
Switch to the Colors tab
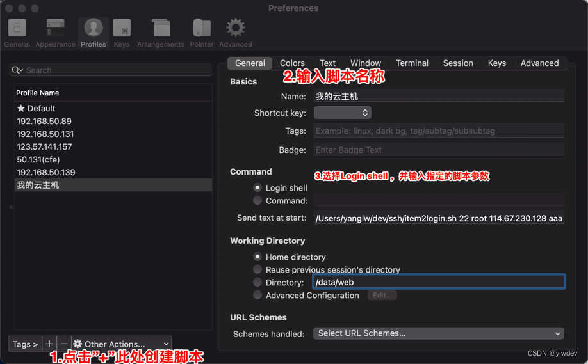292,63
